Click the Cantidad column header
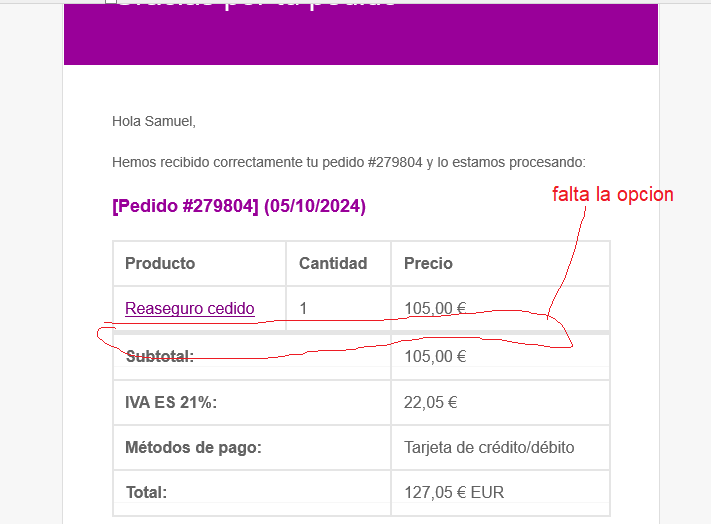Viewport: 711px width, 524px height. click(x=333, y=263)
